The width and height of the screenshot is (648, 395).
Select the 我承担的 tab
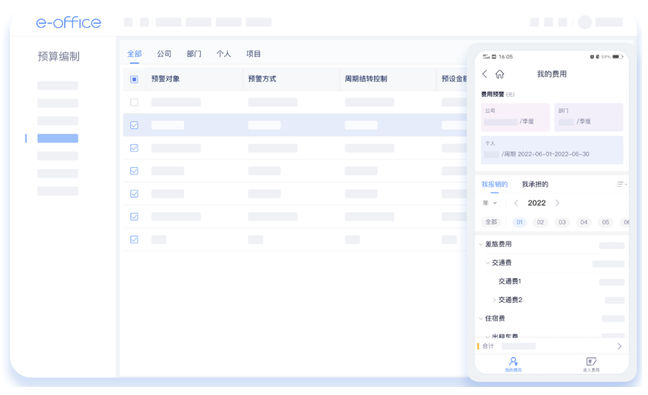click(535, 184)
